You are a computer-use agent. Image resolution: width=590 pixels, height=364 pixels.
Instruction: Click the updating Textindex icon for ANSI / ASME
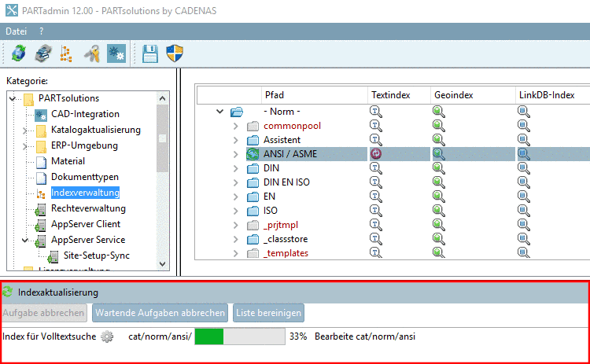coord(375,154)
